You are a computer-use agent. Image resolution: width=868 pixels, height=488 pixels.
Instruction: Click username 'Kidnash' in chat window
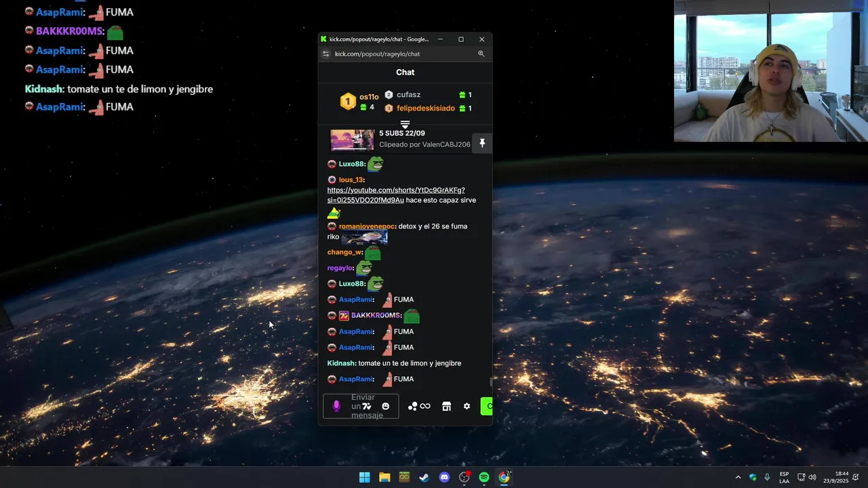pos(341,363)
